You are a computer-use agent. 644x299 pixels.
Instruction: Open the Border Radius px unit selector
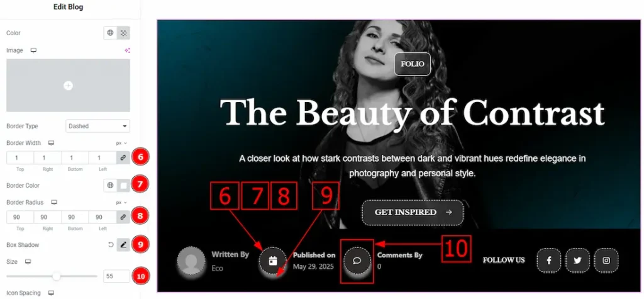121,202
